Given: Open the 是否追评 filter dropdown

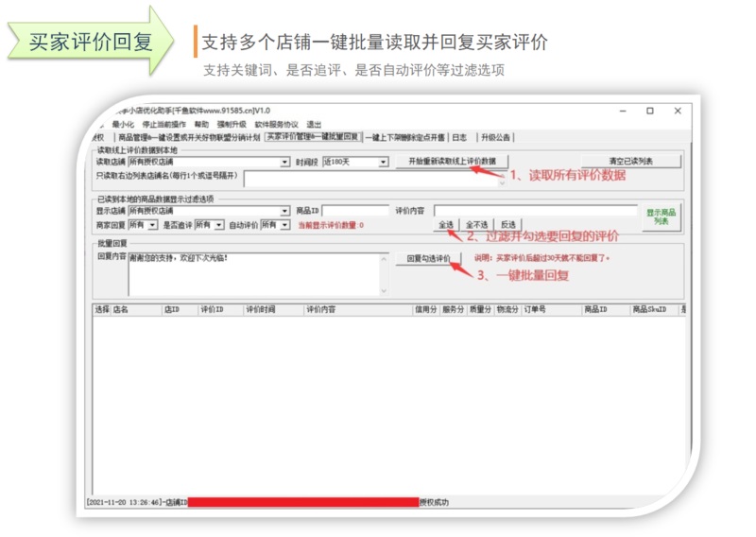Looking at the screenshot, I should [x=219, y=225].
